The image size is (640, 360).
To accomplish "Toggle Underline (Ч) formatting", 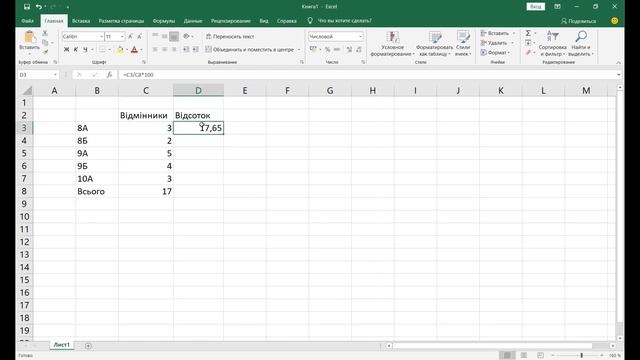I will [x=85, y=49].
